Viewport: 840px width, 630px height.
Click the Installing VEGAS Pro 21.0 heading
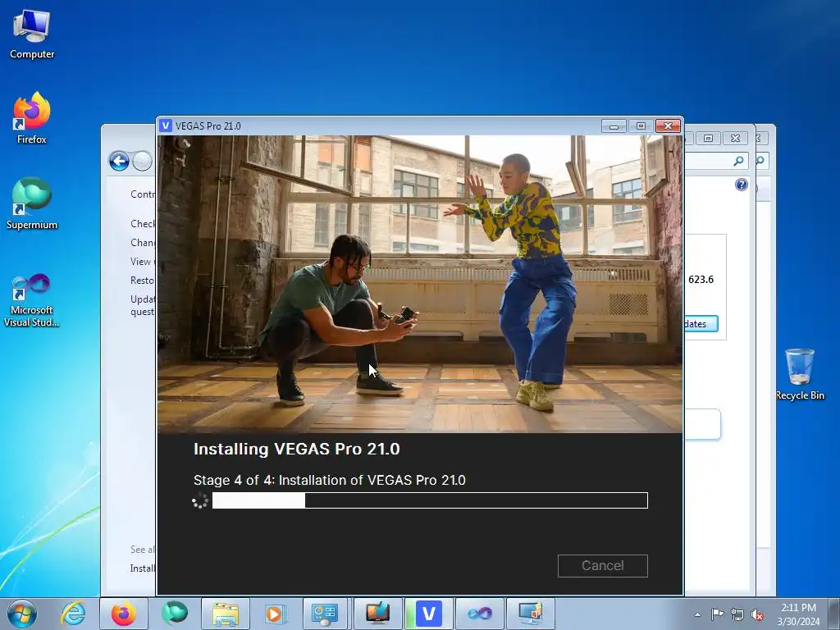[297, 449]
